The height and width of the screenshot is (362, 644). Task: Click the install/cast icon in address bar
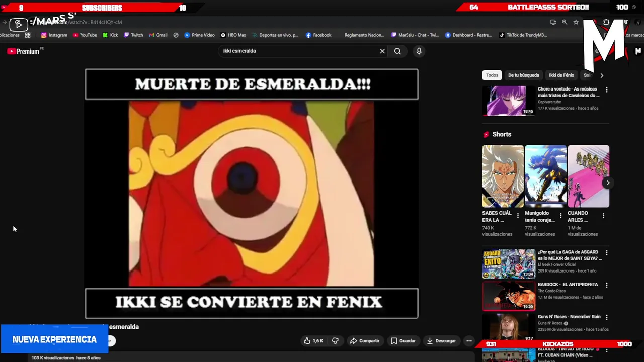[553, 22]
